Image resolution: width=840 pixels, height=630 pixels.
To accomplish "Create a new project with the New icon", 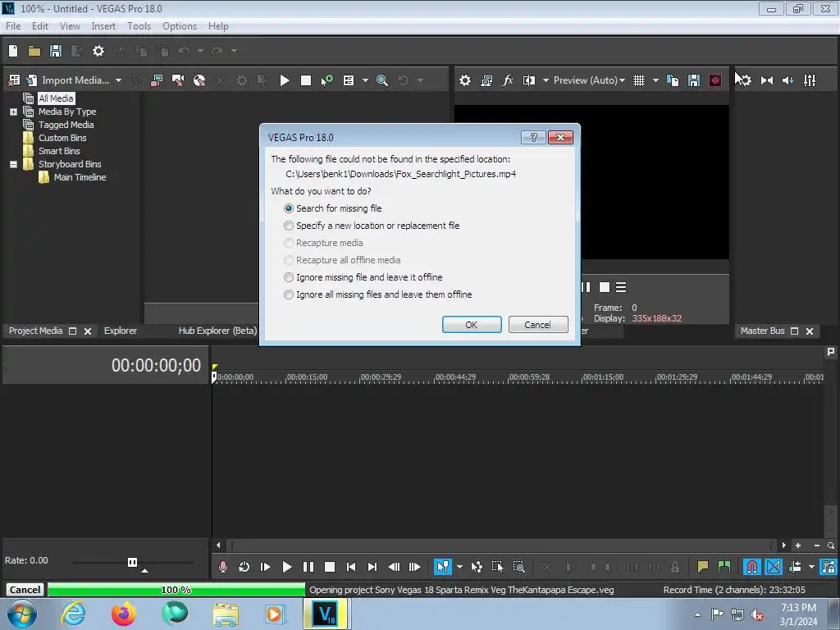I will pos(13,51).
